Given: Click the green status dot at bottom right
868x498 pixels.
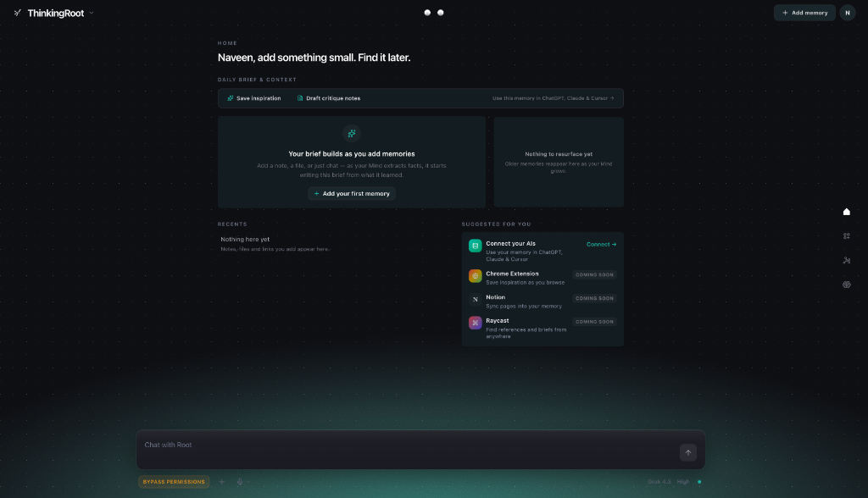Looking at the screenshot, I should pyautogui.click(x=699, y=482).
